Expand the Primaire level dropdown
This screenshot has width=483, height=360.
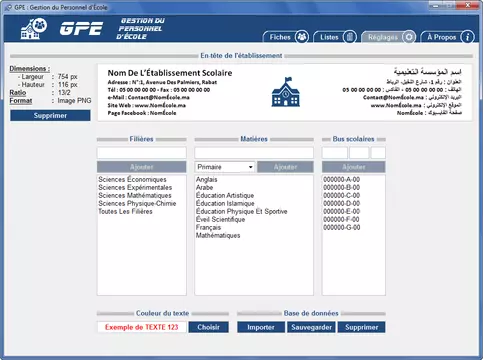[225, 167]
